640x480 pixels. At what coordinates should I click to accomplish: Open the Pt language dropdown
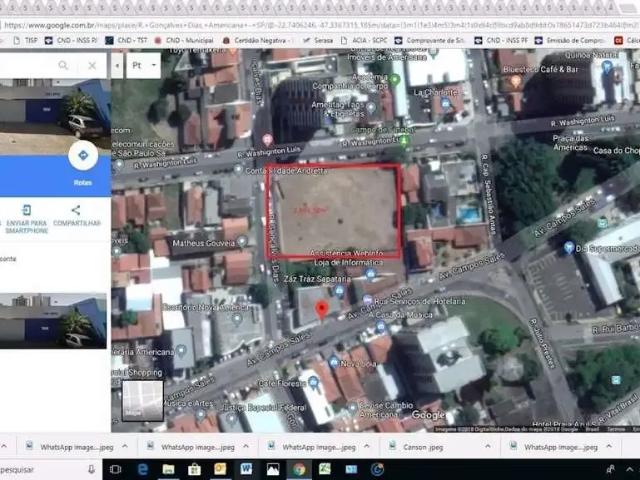tap(143, 65)
